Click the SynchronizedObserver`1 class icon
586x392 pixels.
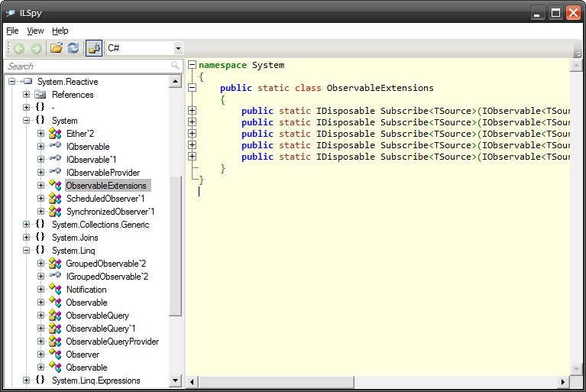tap(55, 212)
